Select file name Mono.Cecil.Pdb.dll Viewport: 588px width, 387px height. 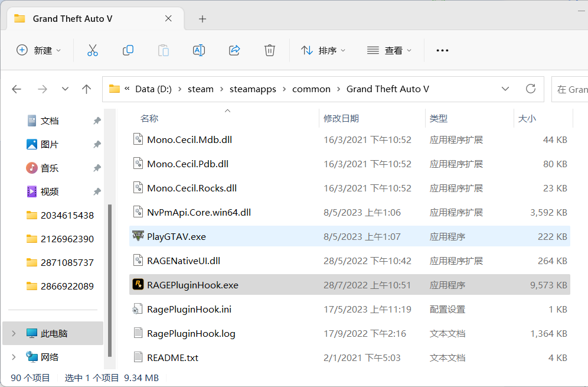pos(188,164)
